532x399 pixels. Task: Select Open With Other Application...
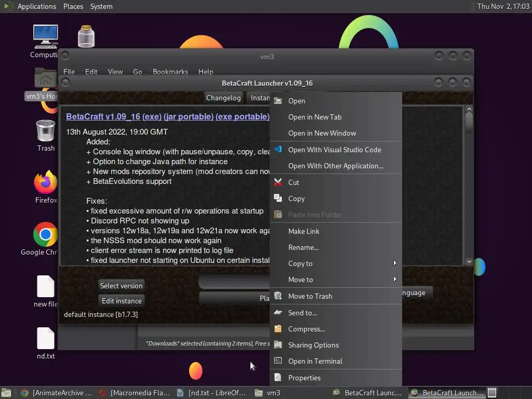point(336,166)
